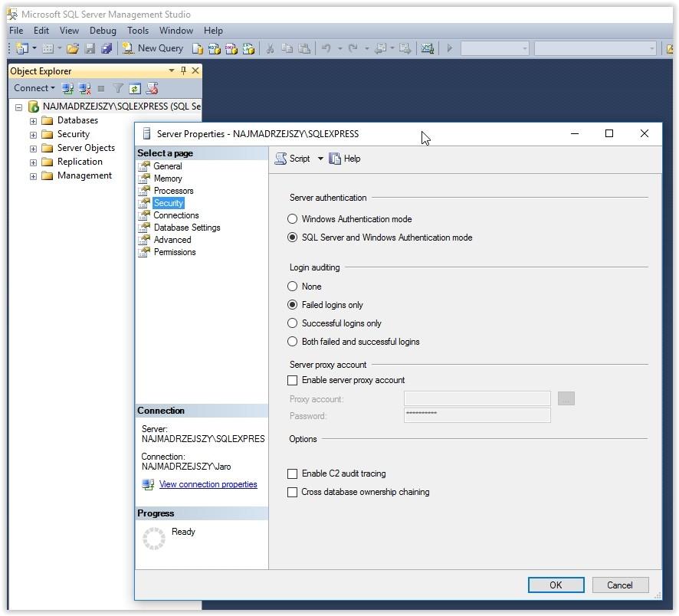Click the Save disk icon in toolbar
679x616 pixels.
[x=90, y=48]
